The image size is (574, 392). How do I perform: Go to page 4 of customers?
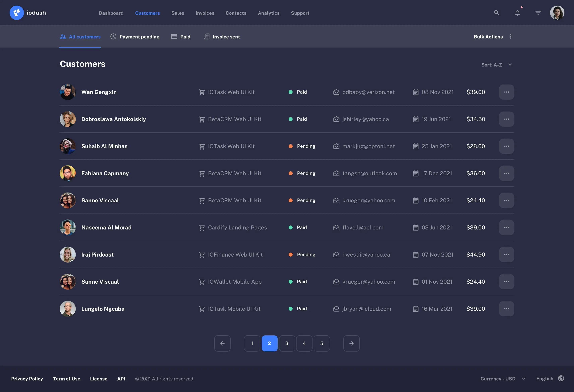(x=304, y=343)
